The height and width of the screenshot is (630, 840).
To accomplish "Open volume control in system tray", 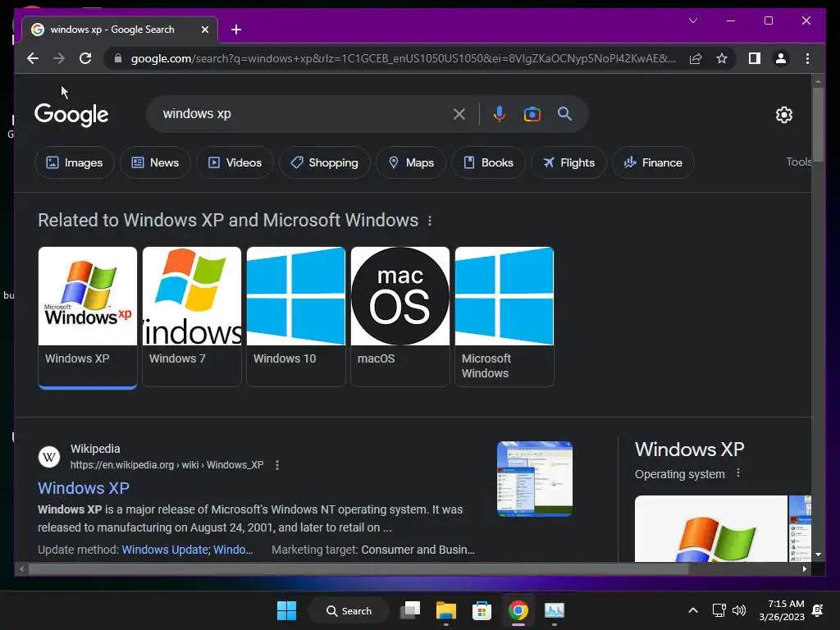I will (x=739, y=610).
